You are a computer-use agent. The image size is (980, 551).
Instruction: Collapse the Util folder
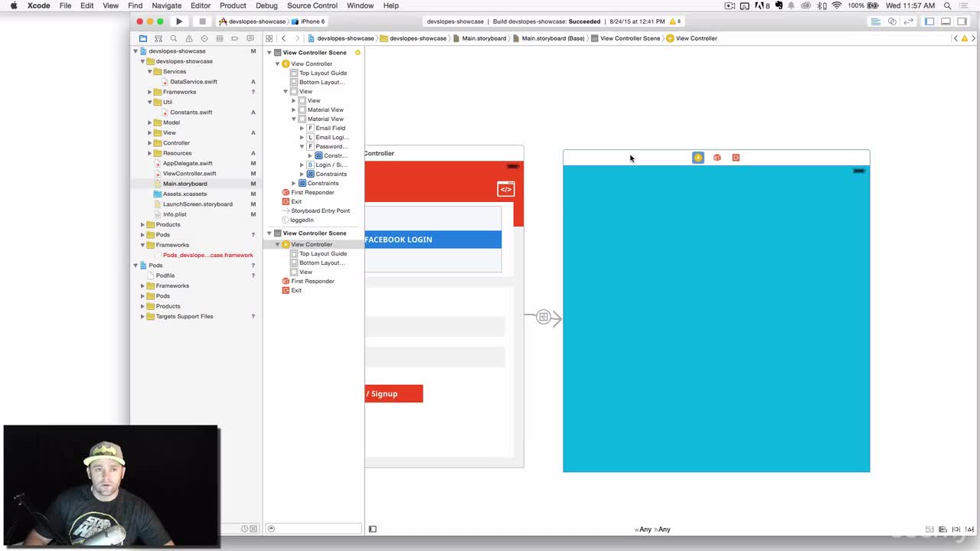[150, 102]
